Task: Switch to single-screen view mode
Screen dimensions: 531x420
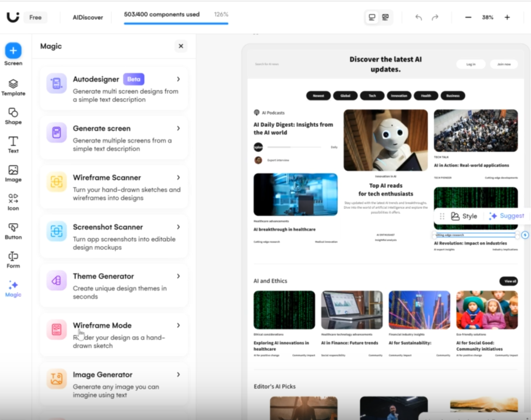Action: 372,17
